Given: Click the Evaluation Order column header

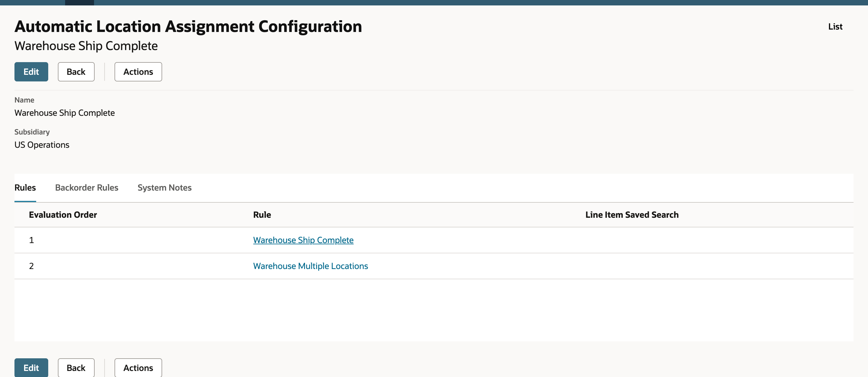Looking at the screenshot, I should click(63, 214).
